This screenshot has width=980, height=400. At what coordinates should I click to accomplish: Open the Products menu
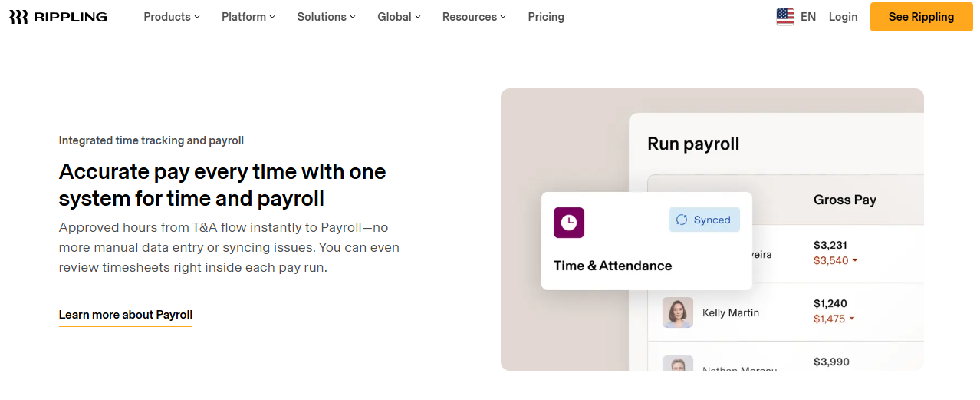coord(172,17)
